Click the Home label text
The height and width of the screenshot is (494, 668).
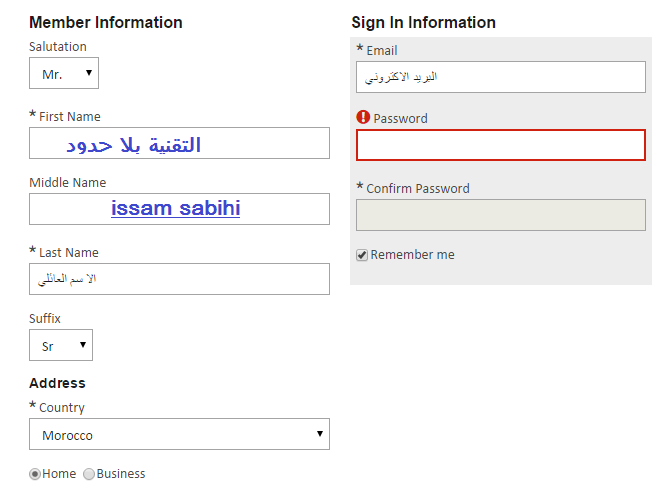[x=59, y=474]
